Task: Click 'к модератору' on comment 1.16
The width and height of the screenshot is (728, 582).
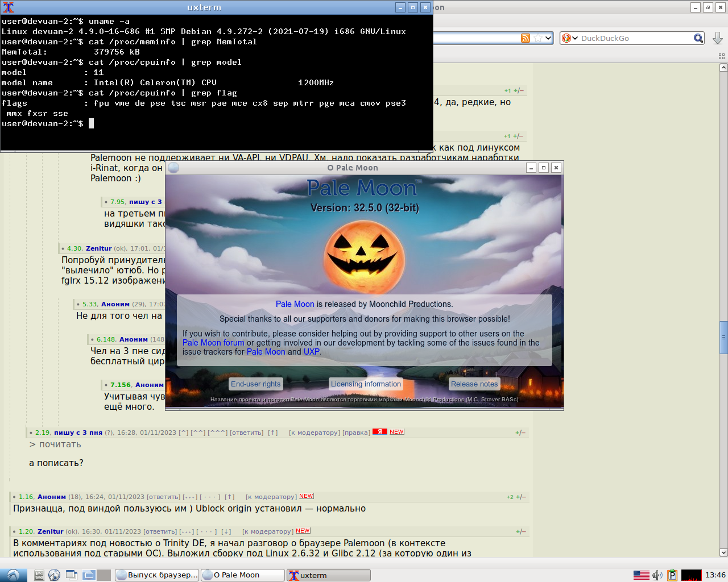Action: pos(271,497)
